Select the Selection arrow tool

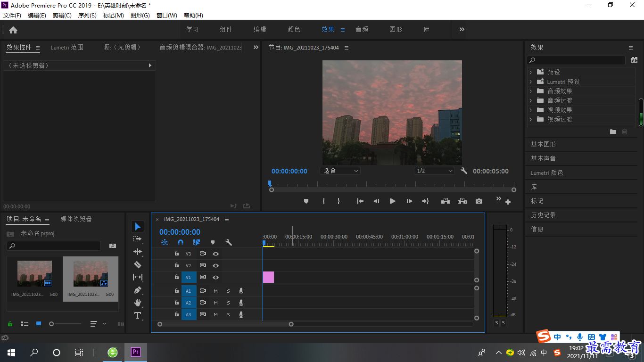coord(138,227)
